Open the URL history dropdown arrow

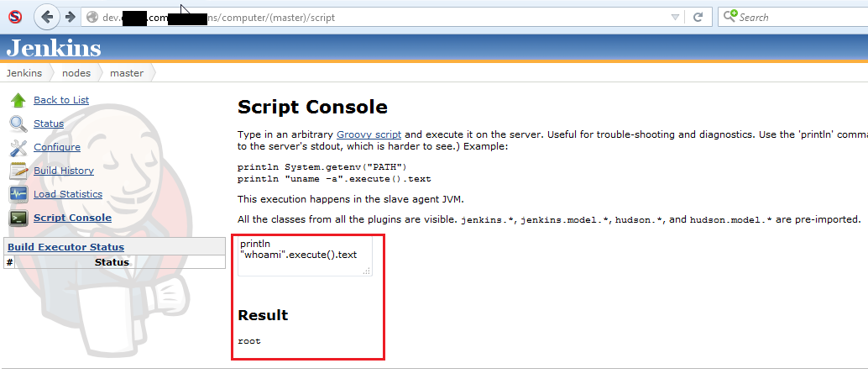click(676, 17)
